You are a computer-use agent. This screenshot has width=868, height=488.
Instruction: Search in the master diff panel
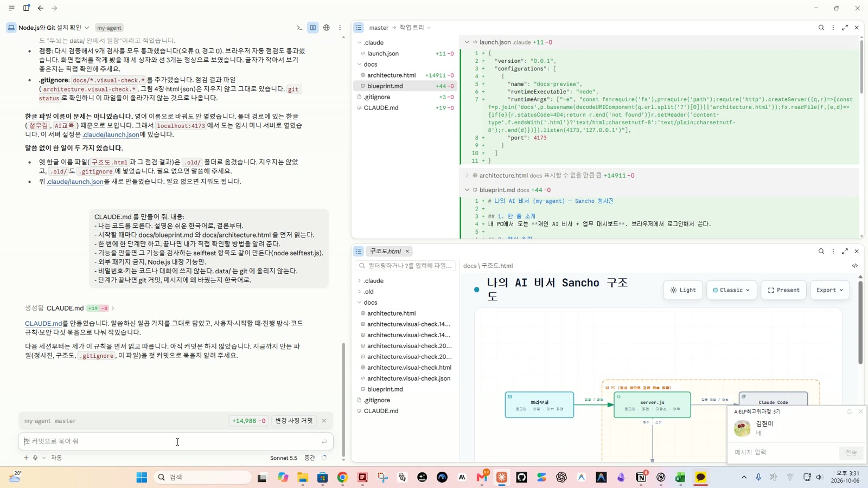[x=821, y=28]
